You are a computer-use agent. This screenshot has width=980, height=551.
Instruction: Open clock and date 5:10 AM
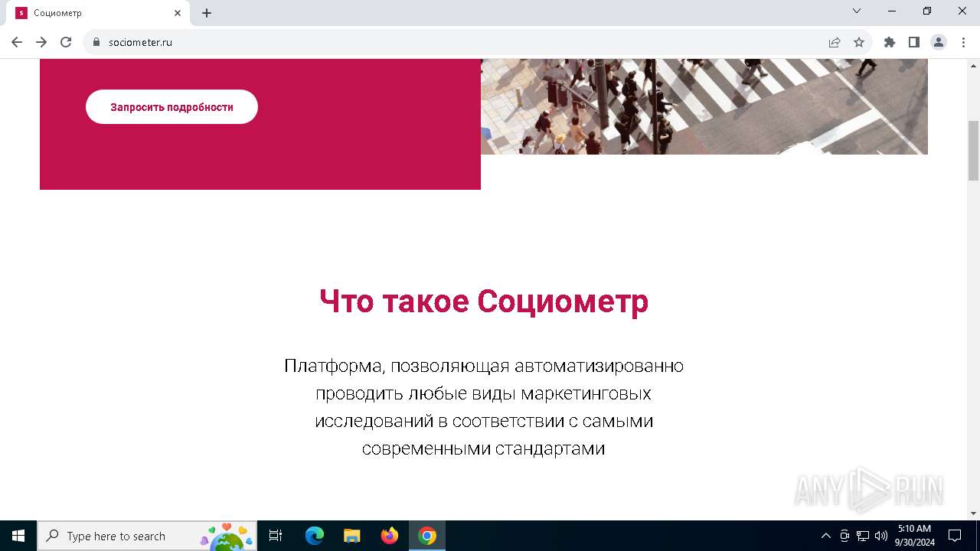click(x=915, y=536)
